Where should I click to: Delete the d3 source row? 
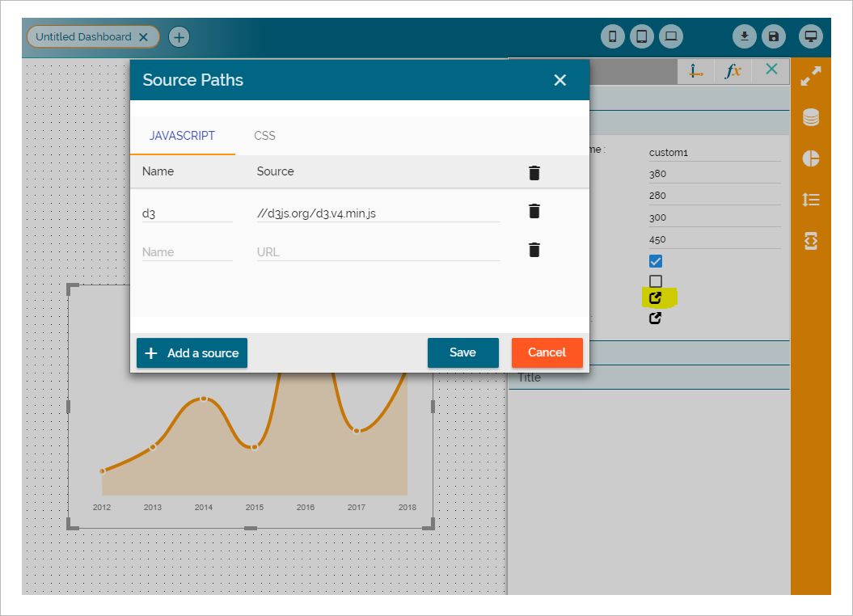pyautogui.click(x=534, y=212)
